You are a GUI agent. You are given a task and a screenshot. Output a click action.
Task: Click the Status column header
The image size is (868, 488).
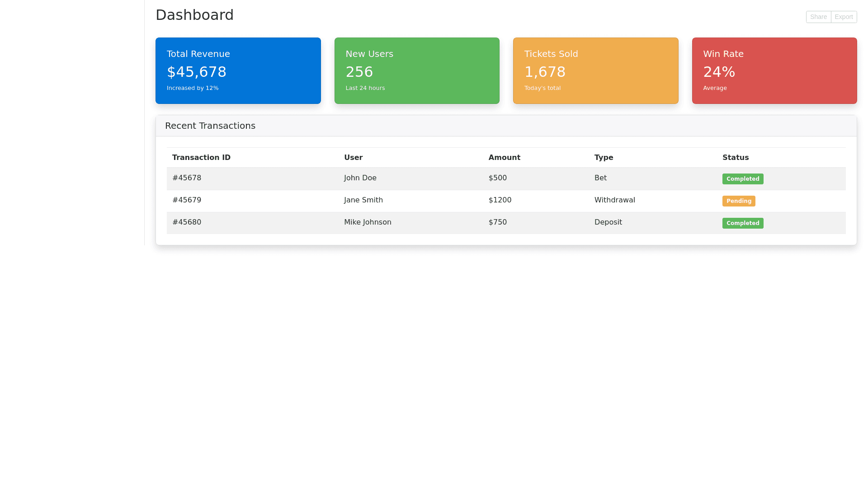coord(736,157)
